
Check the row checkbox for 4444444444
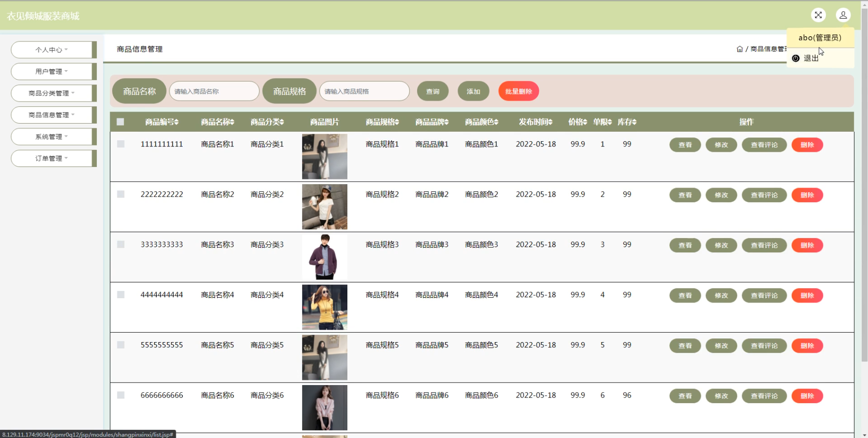coord(121,295)
